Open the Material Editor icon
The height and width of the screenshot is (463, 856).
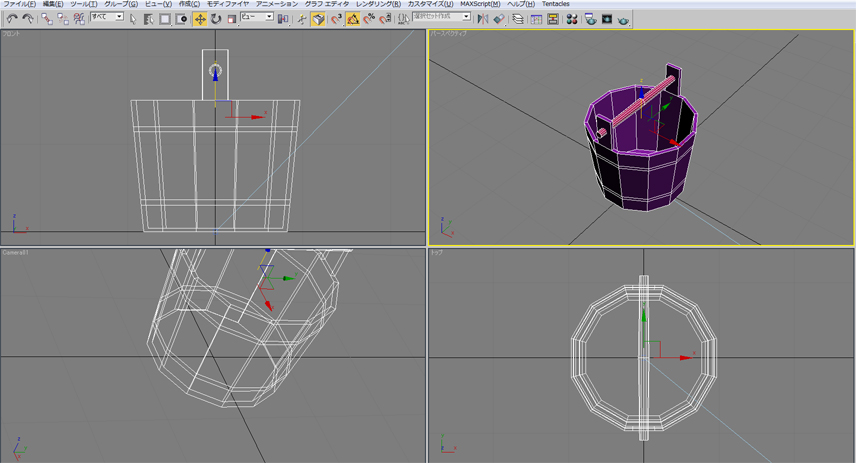point(571,18)
